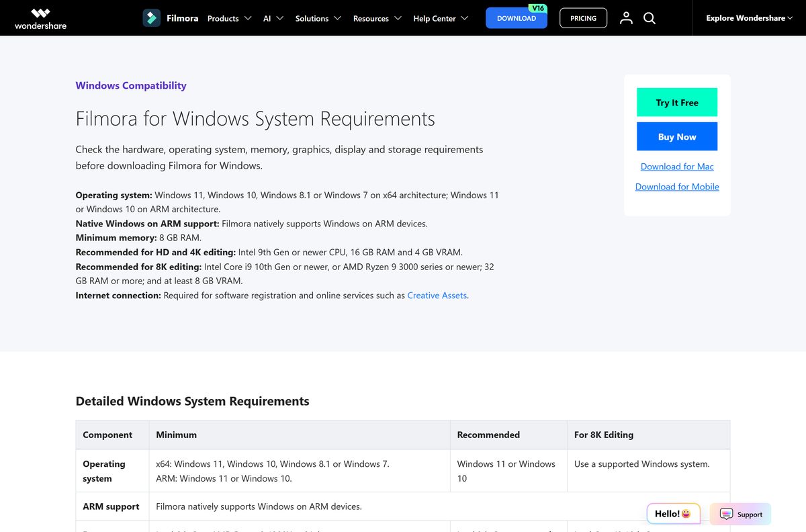
Task: Click the Native Windows on ARM support: label
Action: pyautogui.click(x=147, y=224)
